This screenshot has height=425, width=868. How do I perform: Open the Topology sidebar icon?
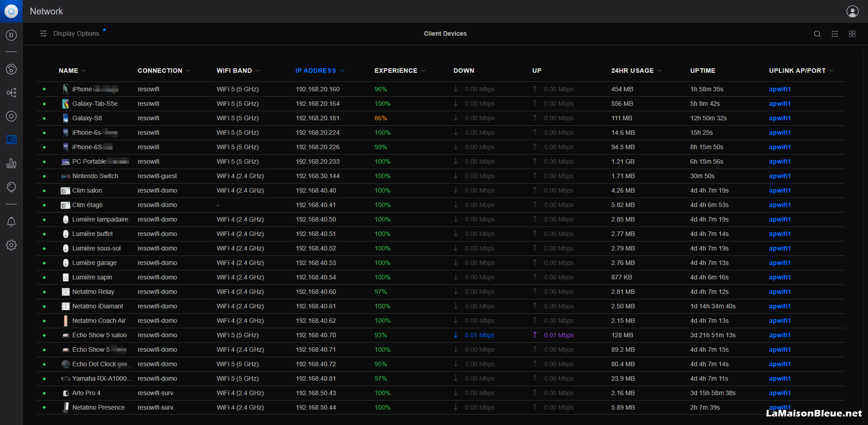point(11,93)
